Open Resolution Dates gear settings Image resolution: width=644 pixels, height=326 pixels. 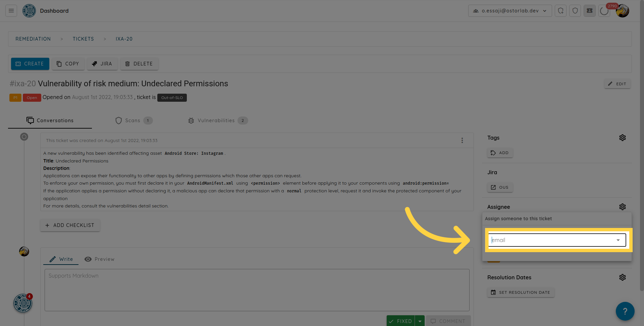(622, 277)
